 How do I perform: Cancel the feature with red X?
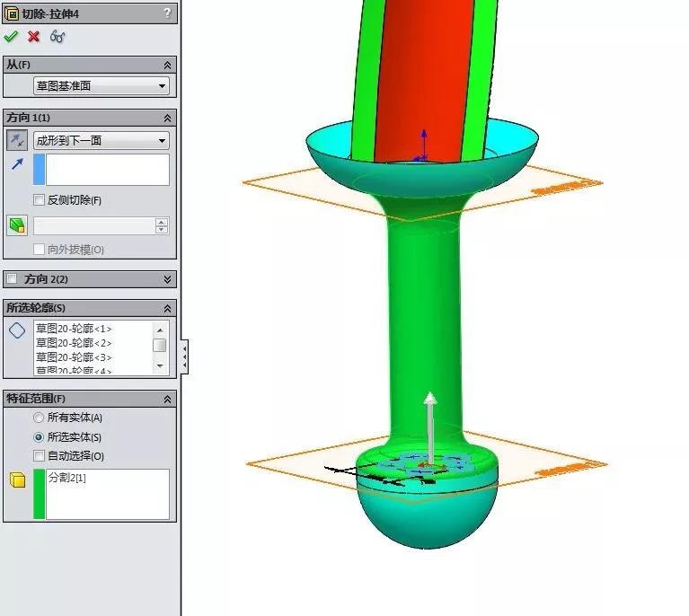(x=34, y=37)
